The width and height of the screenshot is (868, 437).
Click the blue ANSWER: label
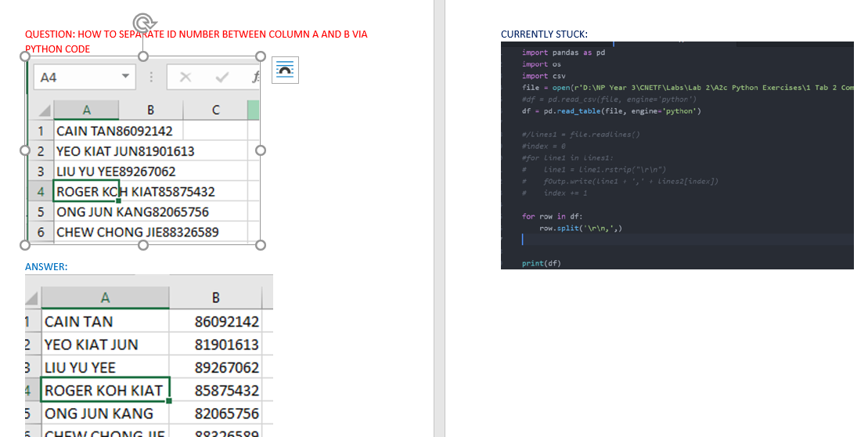click(x=46, y=266)
